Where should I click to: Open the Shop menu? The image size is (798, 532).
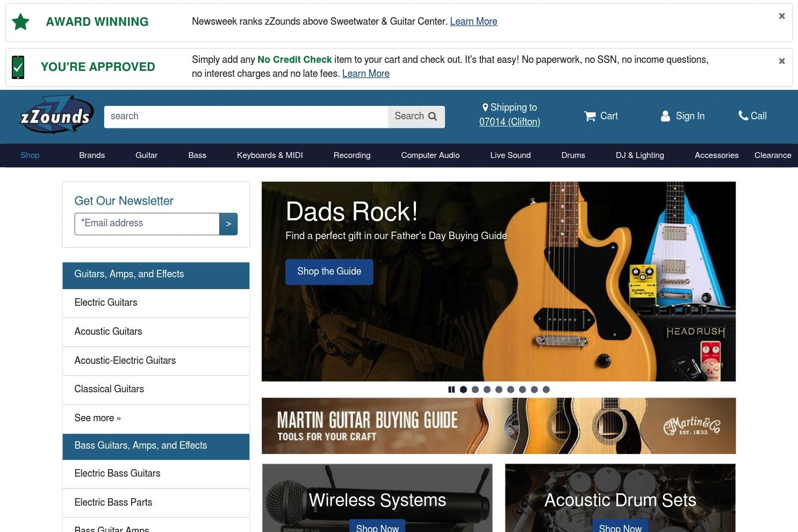pyautogui.click(x=30, y=155)
